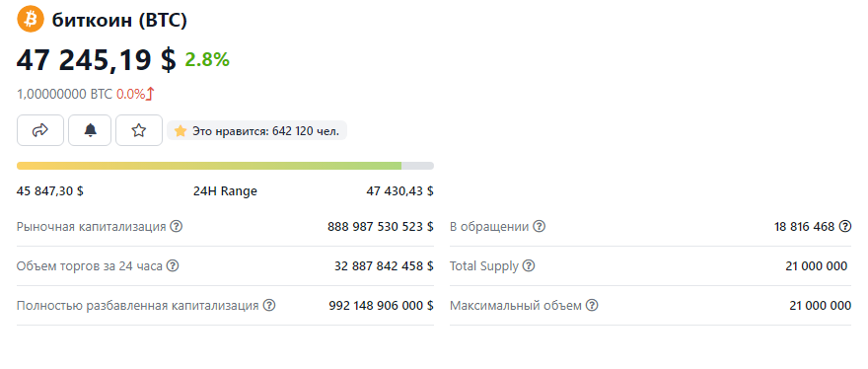The image size is (868, 369).
Task: Click the orange Bitcoin logo icon
Action: point(31,21)
